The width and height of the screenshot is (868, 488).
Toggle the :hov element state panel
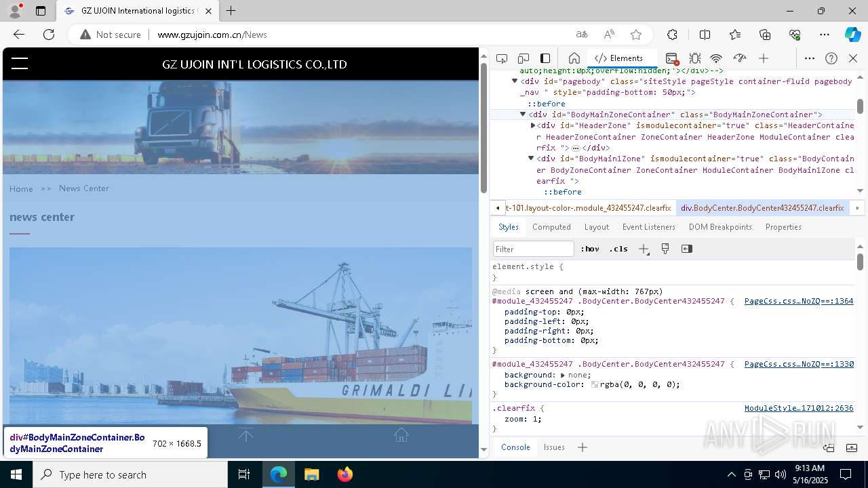(x=590, y=249)
